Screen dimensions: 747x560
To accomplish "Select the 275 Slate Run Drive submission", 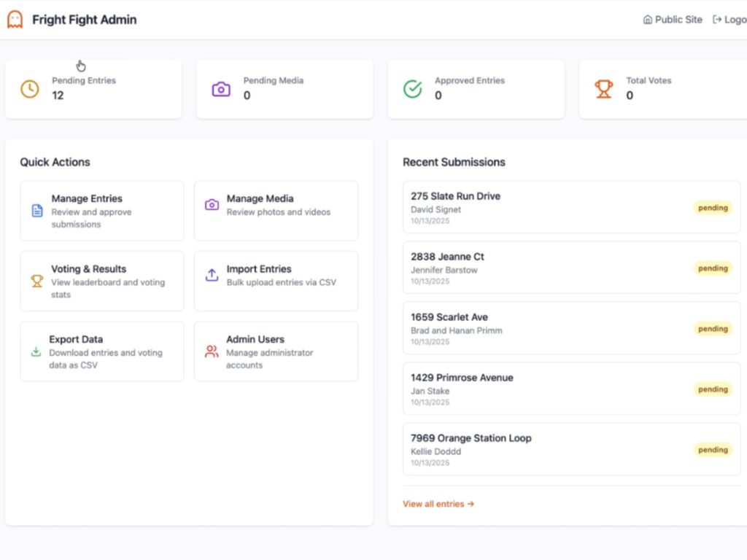I will pyautogui.click(x=571, y=207).
